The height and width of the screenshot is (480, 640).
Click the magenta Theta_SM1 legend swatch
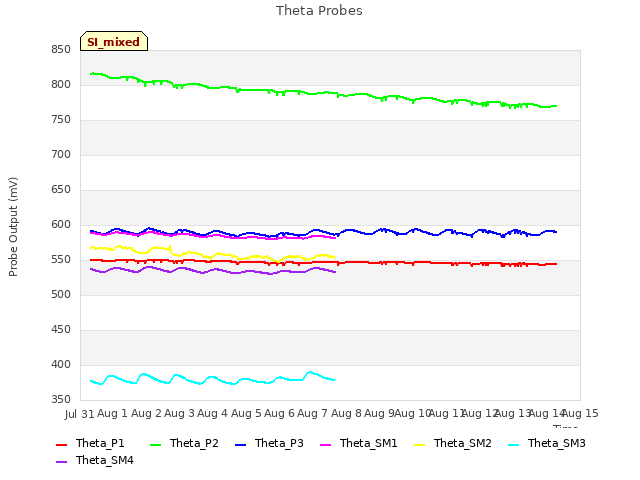[325, 444]
